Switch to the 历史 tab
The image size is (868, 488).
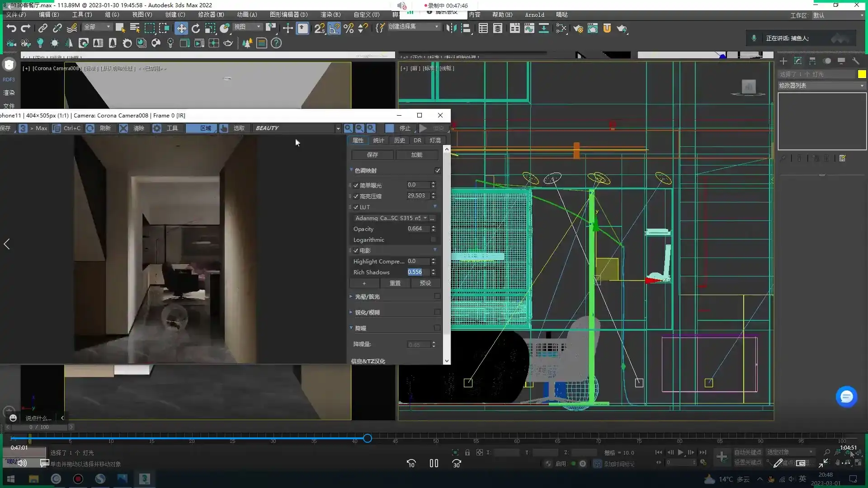[399, 140]
